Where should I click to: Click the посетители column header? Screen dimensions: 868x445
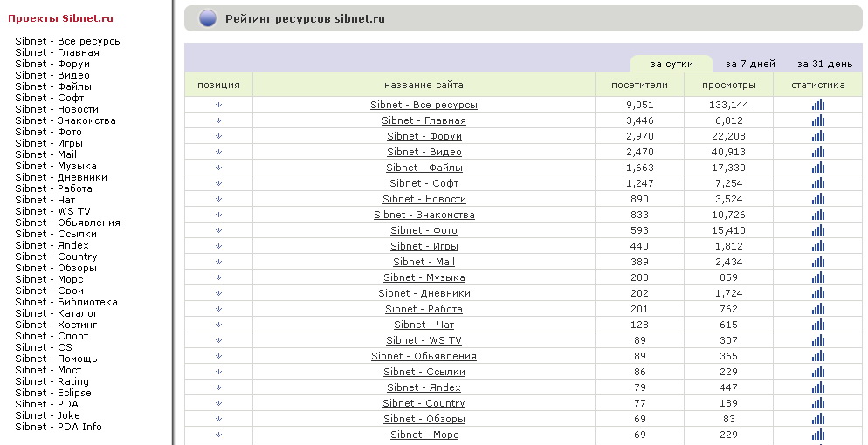(x=639, y=86)
